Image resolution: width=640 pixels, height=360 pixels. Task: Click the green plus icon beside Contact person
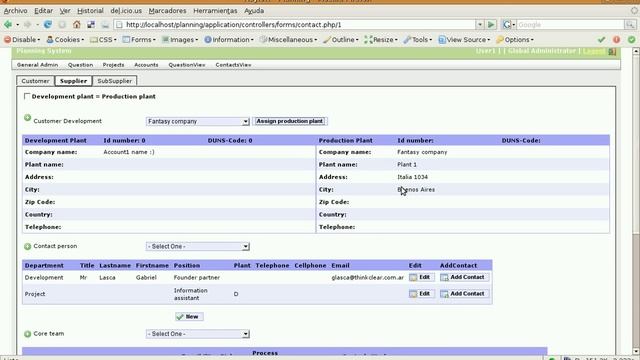pyautogui.click(x=27, y=247)
